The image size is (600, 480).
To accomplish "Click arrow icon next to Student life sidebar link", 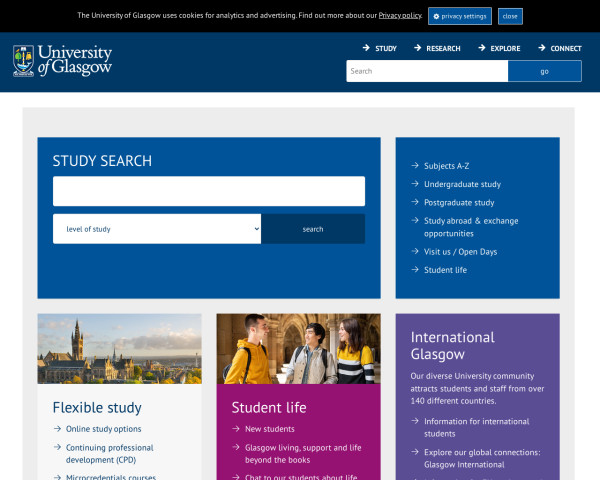I will [x=415, y=269].
